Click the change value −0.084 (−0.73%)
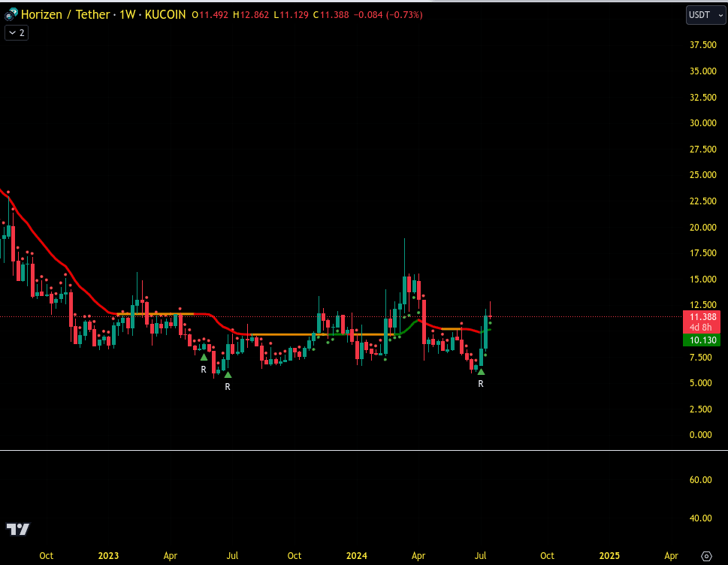The height and width of the screenshot is (565, 728). [x=388, y=15]
